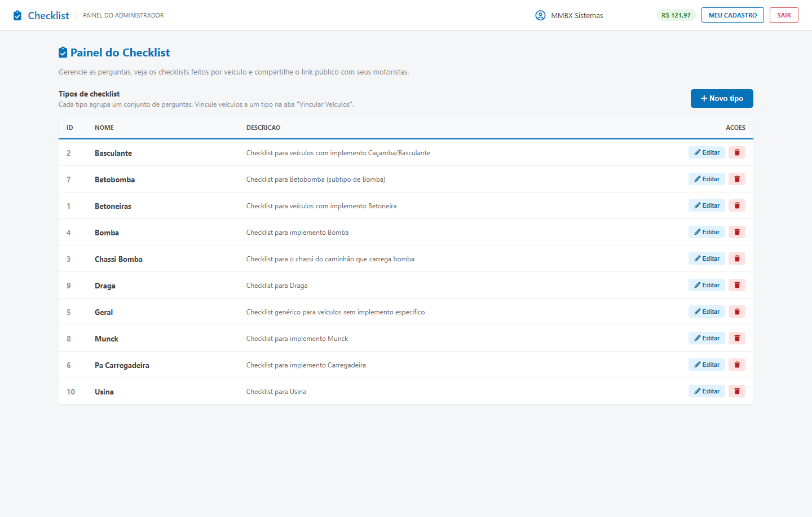Viewport: 812px width, 517px height.
Task: Click description about Caçamba/Basculante
Action: pyautogui.click(x=338, y=153)
